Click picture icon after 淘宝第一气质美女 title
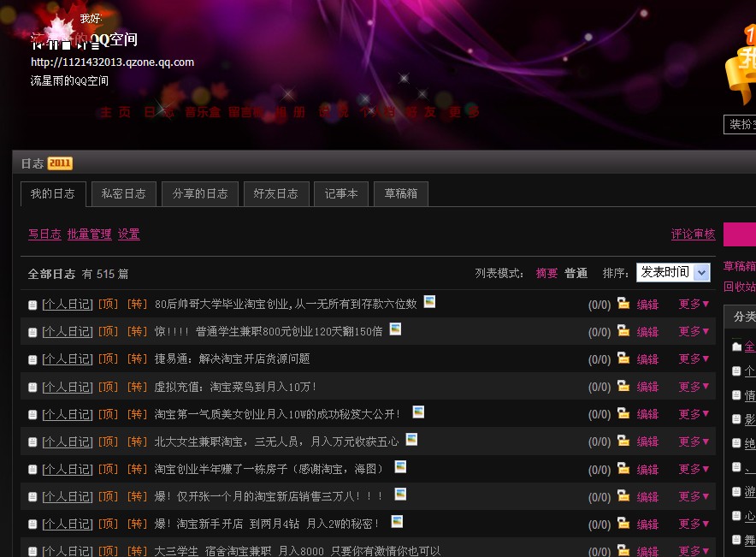This screenshot has height=557, width=756. 418,412
